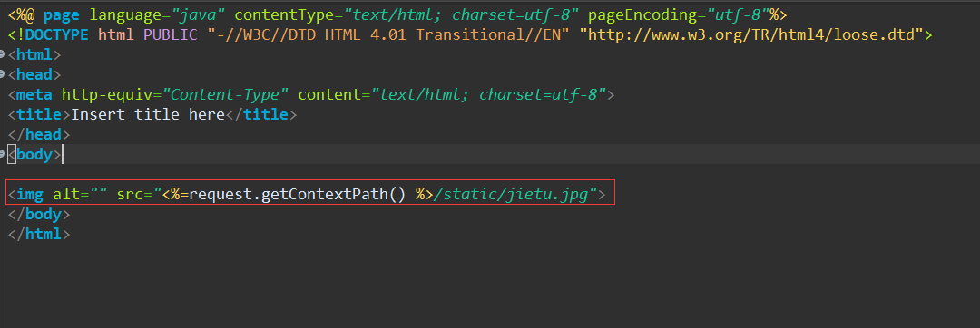The height and width of the screenshot is (328, 980).
Task: Click the "request.getContextPath()" expression
Action: 298,195
